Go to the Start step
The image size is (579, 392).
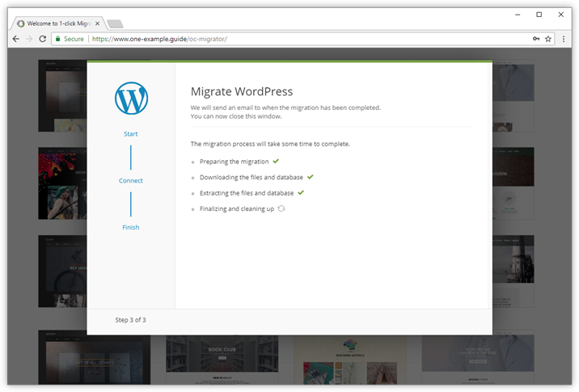(131, 133)
